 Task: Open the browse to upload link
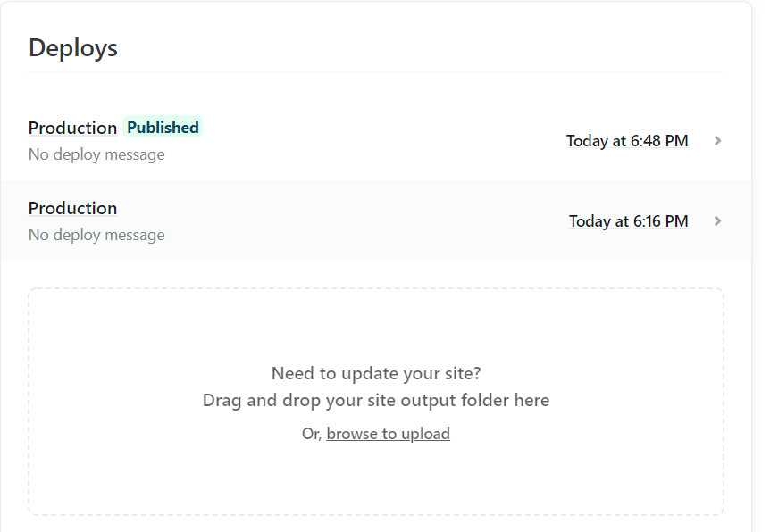pos(388,434)
